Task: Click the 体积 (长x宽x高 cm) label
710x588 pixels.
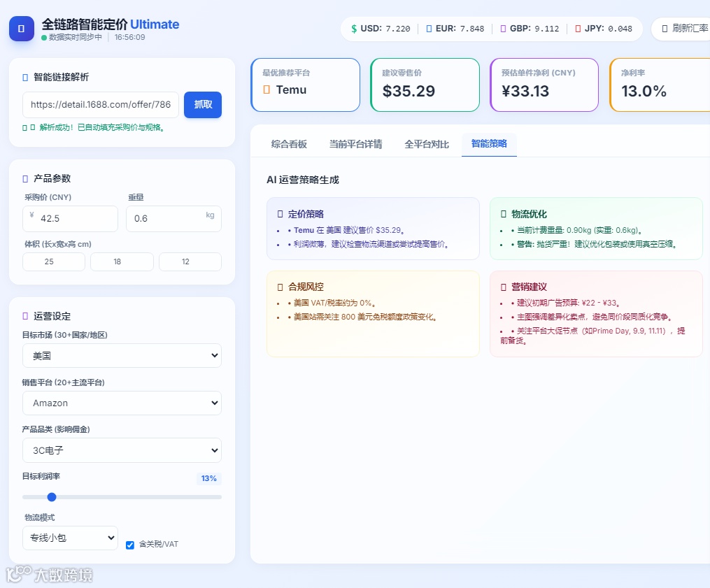Action: pyautogui.click(x=58, y=245)
